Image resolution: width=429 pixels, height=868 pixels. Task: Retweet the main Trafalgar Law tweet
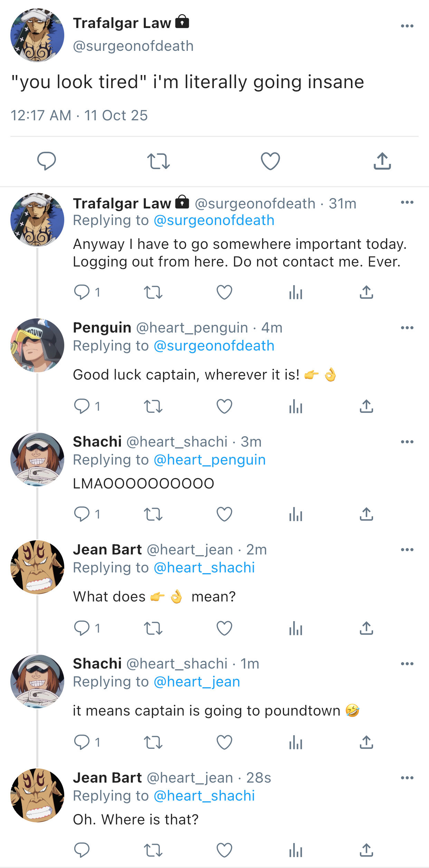pos(158,161)
